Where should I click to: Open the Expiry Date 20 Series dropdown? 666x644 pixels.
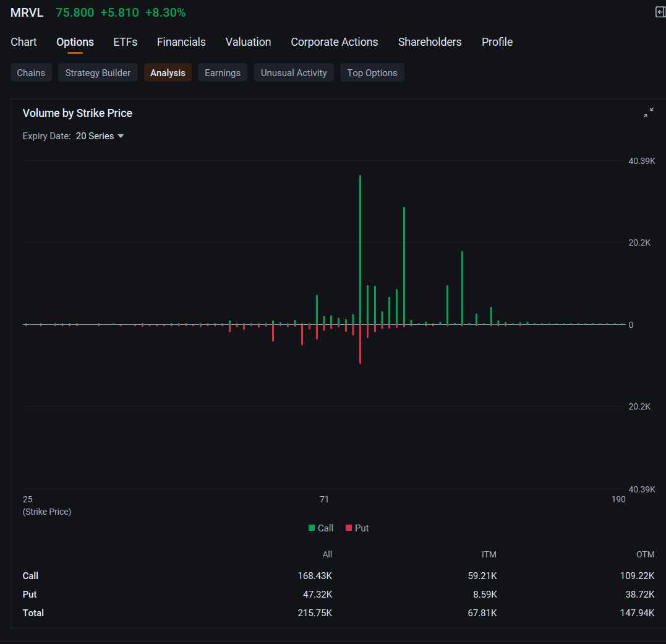tap(100, 136)
